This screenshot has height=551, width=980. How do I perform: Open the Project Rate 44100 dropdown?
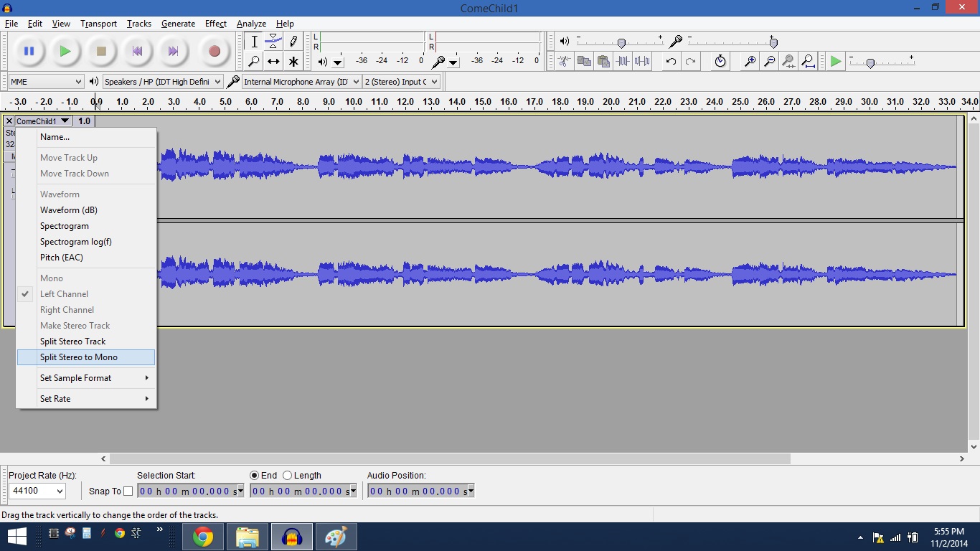[x=37, y=491]
